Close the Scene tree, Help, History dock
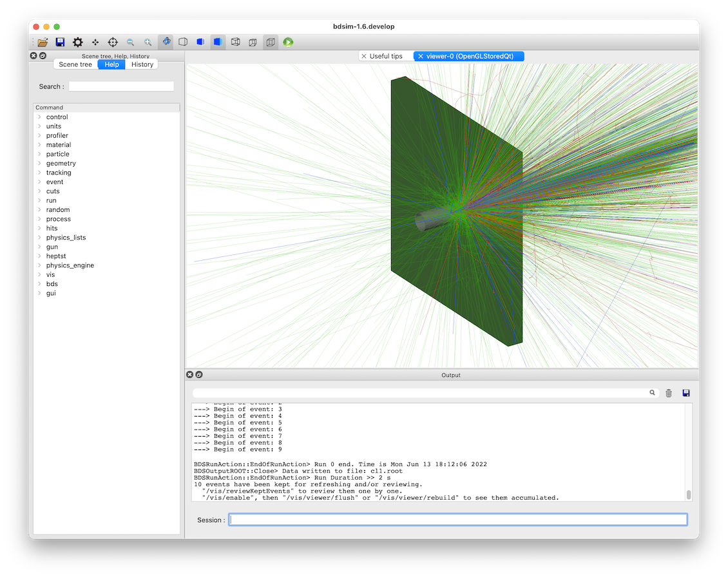 (x=34, y=56)
